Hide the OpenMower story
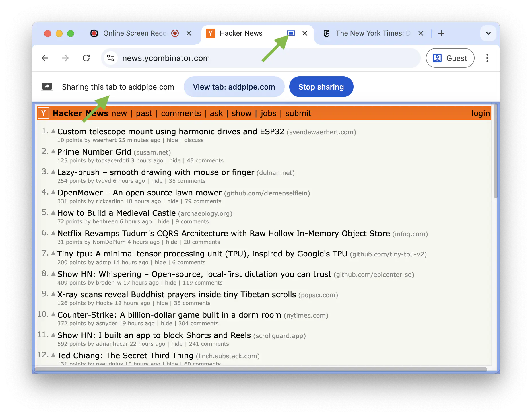 173,201
